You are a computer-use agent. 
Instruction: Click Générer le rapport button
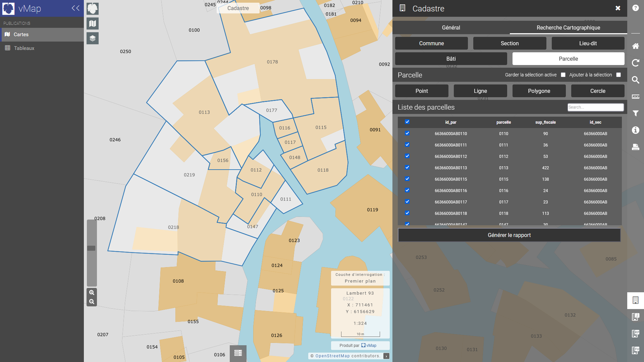509,235
